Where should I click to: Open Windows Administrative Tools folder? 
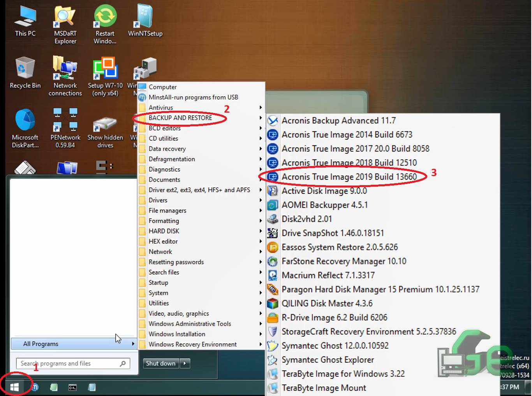(201, 324)
